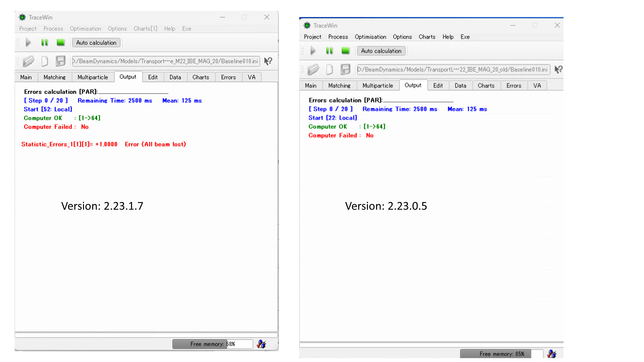Open Charts menu in right window
This screenshot has height=362, width=644.
(x=427, y=37)
